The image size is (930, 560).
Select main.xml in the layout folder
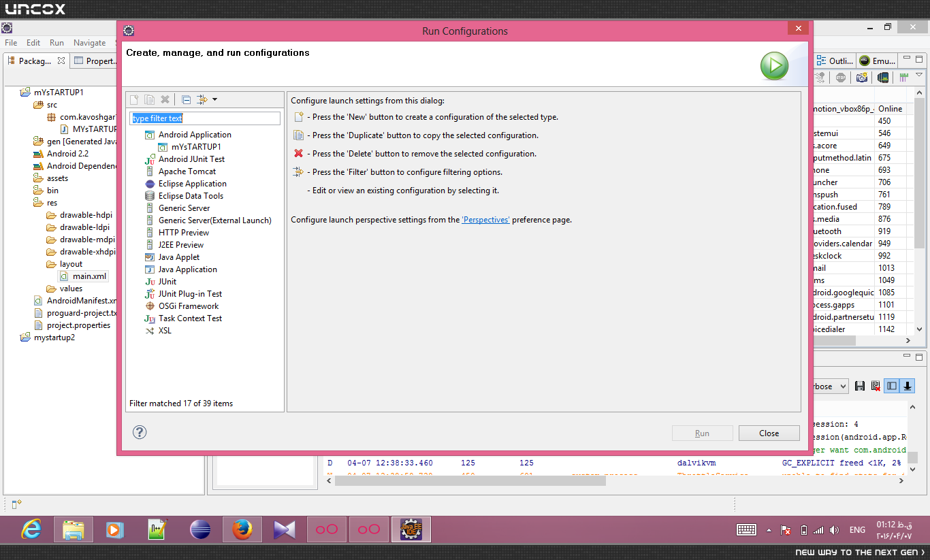pos(84,276)
